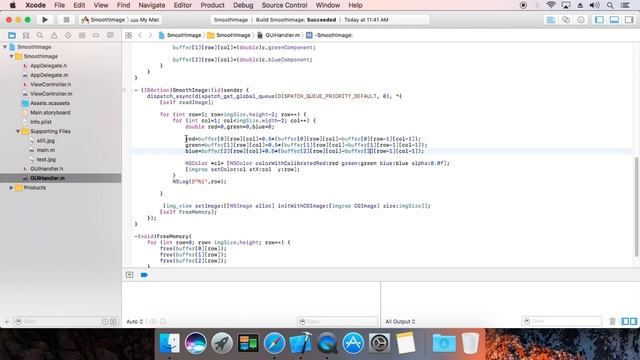Select Assets.xcassets in navigator
Screen dimensions: 640x360
[x=50, y=103]
